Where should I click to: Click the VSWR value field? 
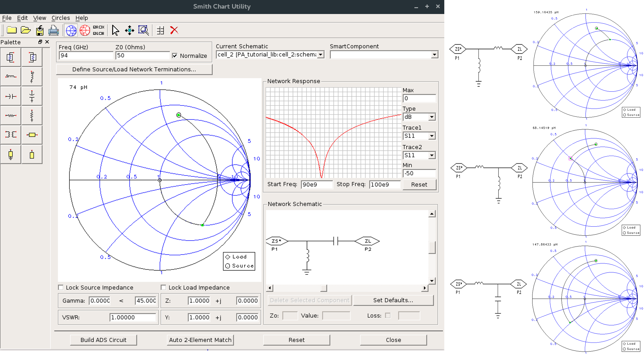(x=133, y=317)
